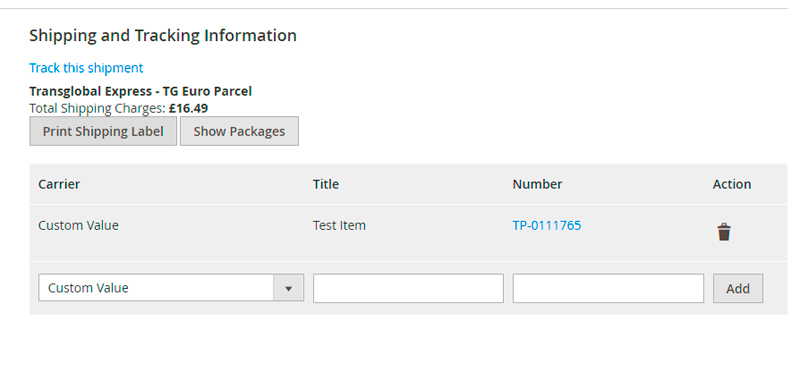Select the Test Item title cell
Viewport: 800px width, 372px height.
pyautogui.click(x=339, y=225)
